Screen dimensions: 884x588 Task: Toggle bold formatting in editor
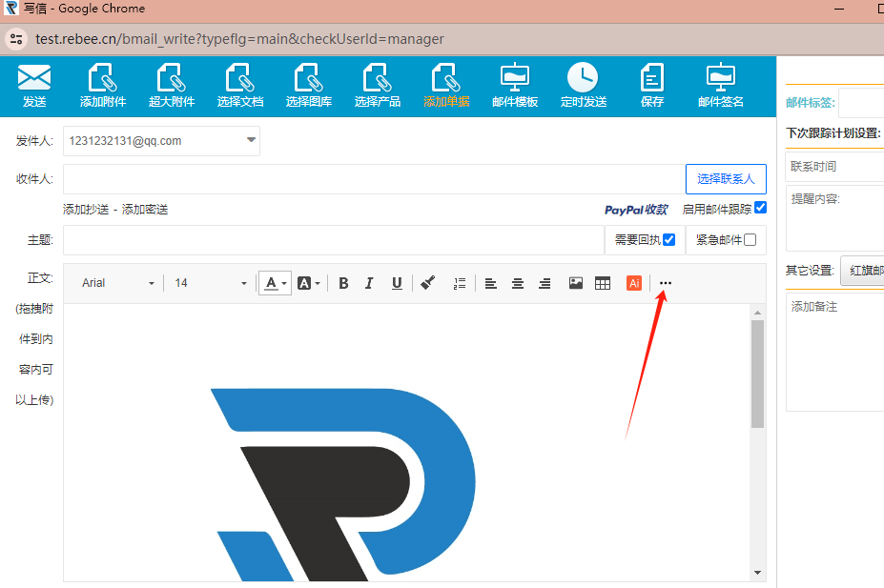(343, 283)
